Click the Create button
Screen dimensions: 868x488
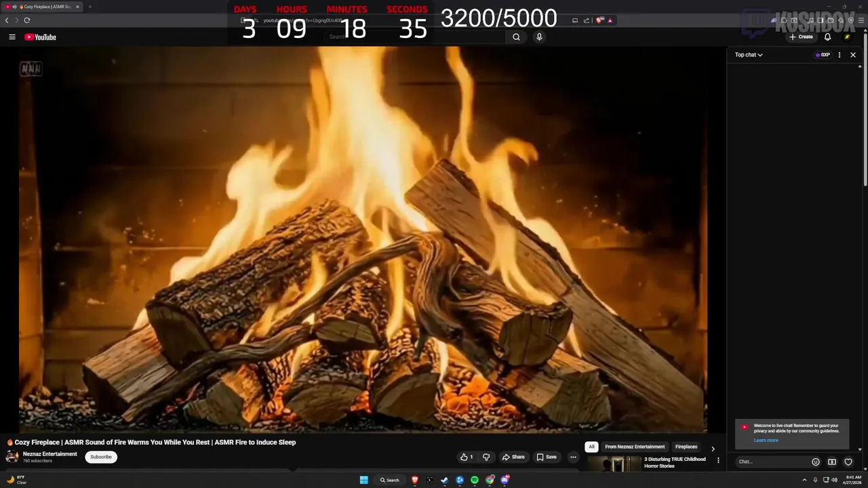[x=801, y=37]
